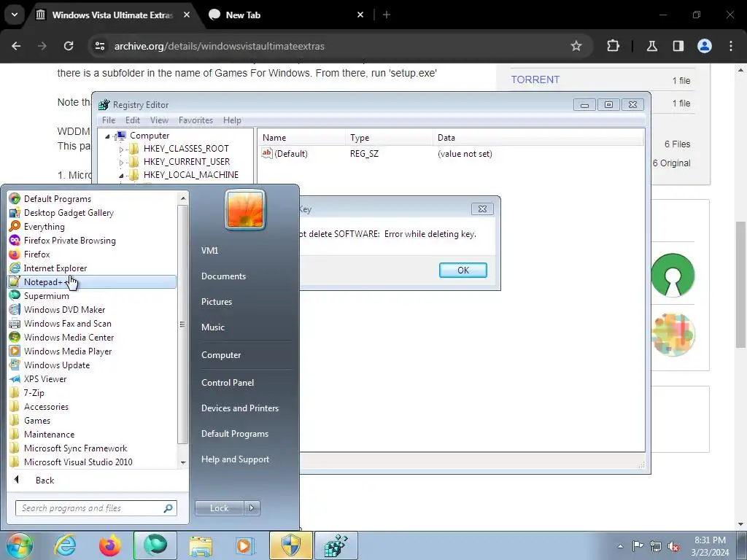This screenshot has height=560, width=747.
Task: Launch XPS Viewer
Action: [x=45, y=378]
